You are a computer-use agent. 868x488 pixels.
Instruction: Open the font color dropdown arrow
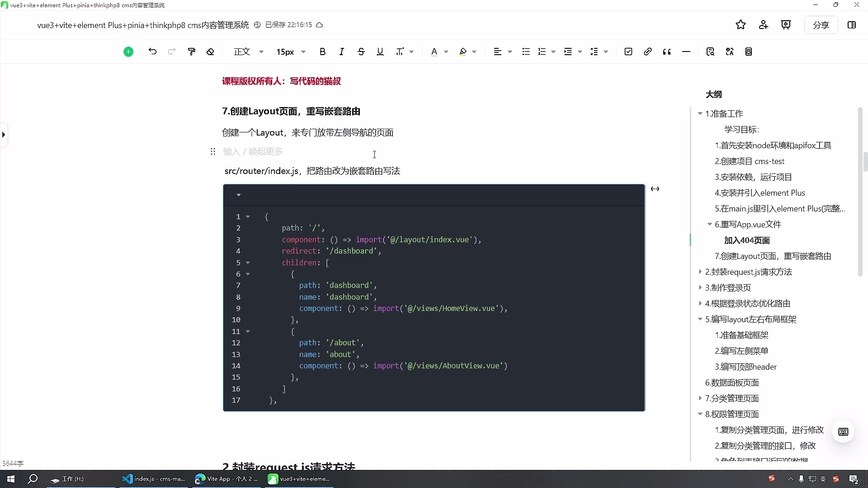pos(446,52)
